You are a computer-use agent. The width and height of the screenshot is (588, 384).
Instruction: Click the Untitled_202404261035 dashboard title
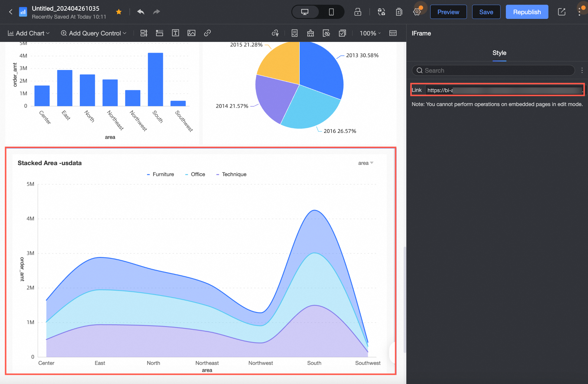pos(66,8)
